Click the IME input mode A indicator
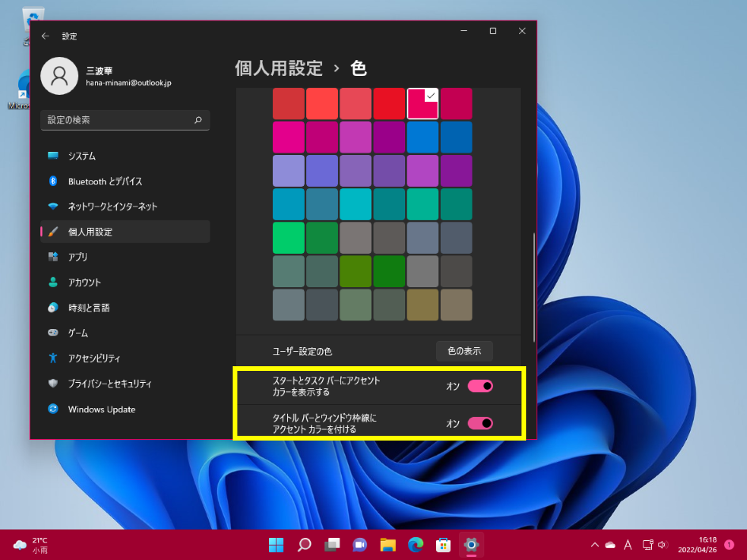This screenshot has height=560, width=747. (628, 545)
